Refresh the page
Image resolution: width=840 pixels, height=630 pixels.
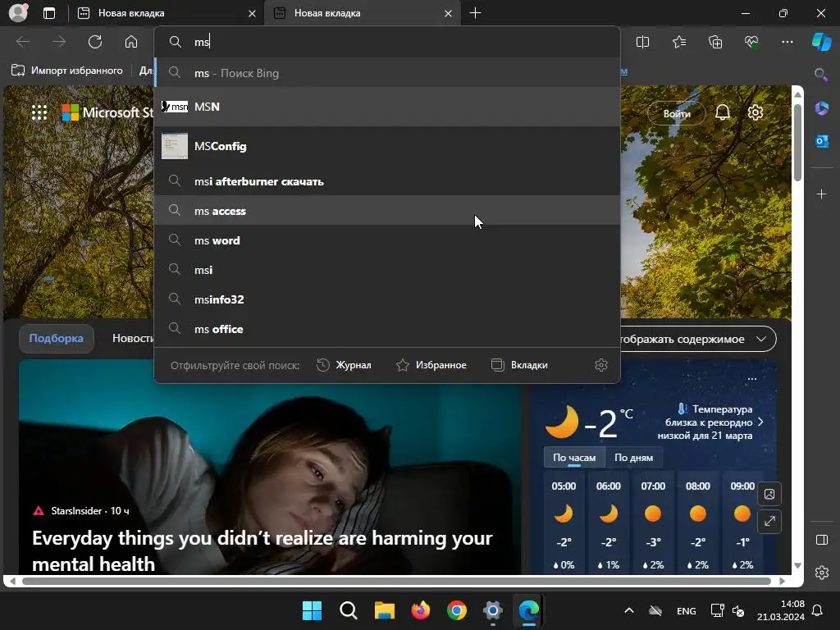tap(95, 42)
